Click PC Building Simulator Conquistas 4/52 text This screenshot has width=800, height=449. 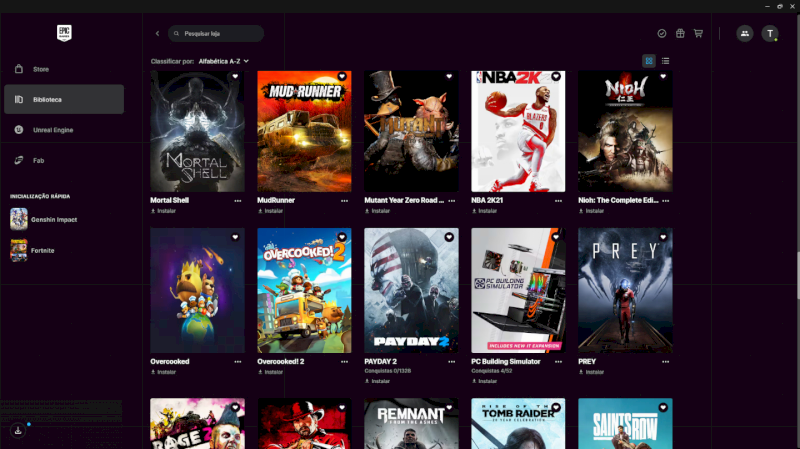492,371
